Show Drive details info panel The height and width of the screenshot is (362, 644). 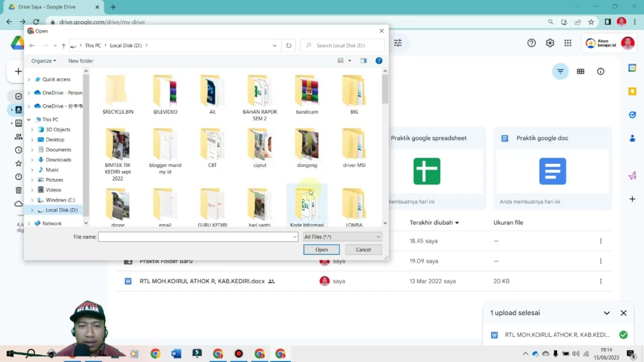600,71
